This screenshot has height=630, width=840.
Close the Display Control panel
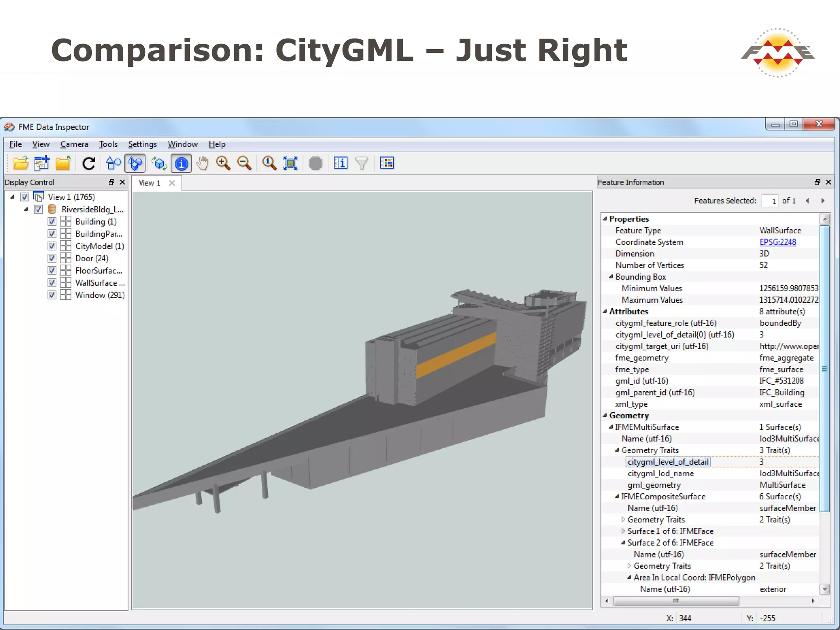pyautogui.click(x=122, y=182)
